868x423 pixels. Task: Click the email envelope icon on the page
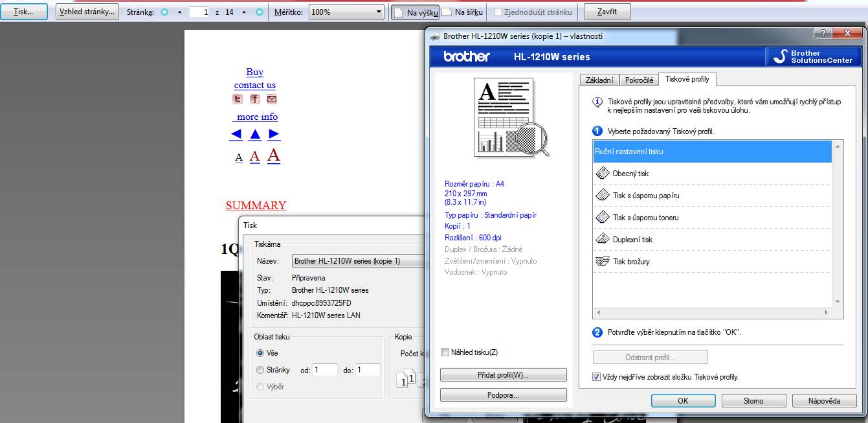click(272, 99)
